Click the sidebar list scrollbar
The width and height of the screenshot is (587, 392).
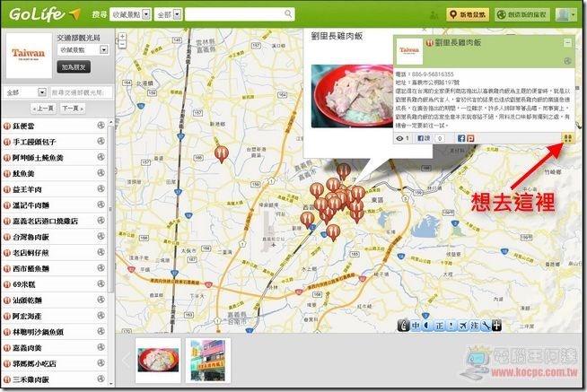(x=110, y=210)
